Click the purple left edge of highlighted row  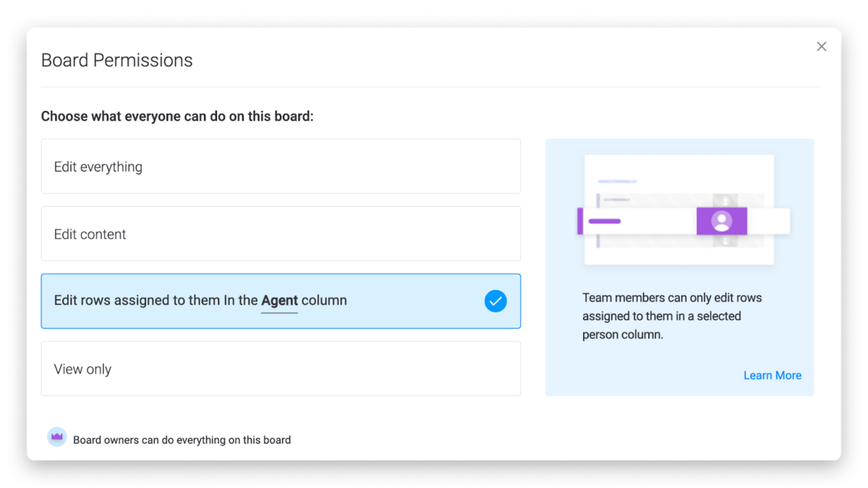coord(580,221)
